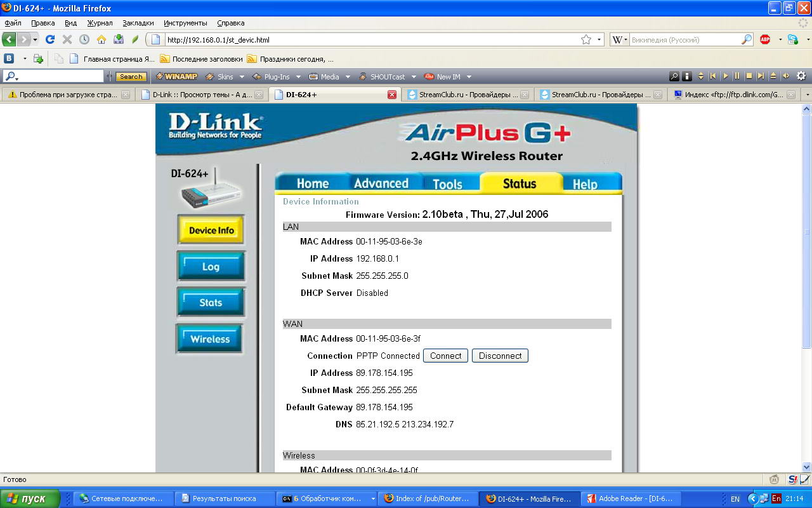
Task: Open the WINAMP toolbar logo
Action: point(177,77)
